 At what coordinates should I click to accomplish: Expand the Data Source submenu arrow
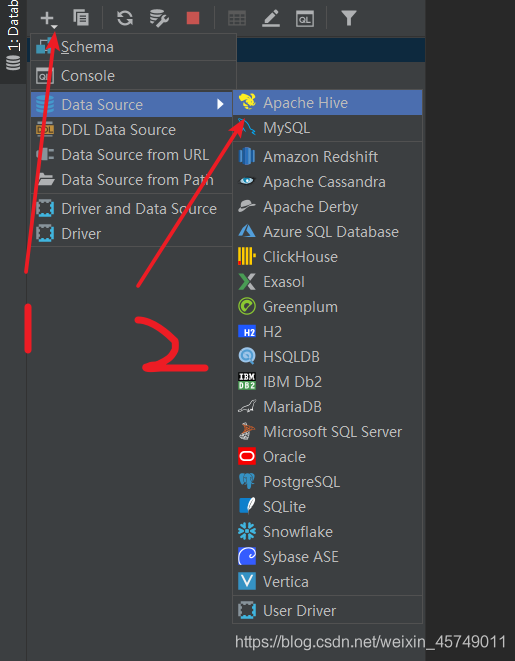(x=220, y=104)
